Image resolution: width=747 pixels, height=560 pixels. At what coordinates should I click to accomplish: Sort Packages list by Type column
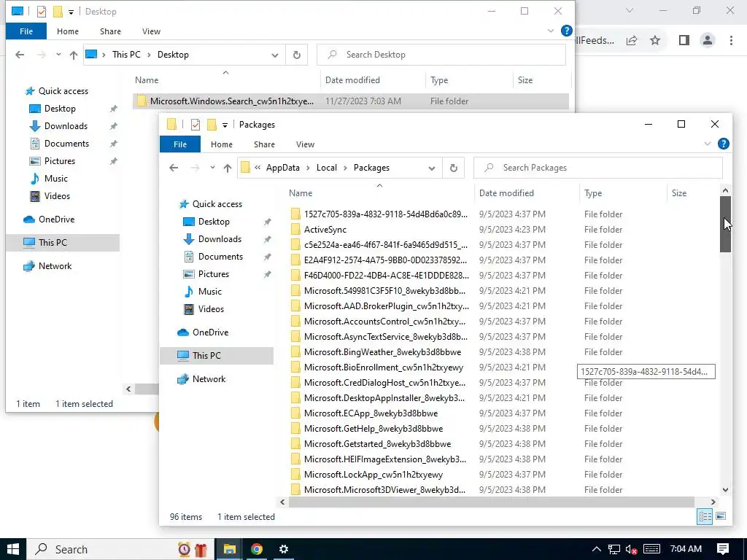click(593, 192)
